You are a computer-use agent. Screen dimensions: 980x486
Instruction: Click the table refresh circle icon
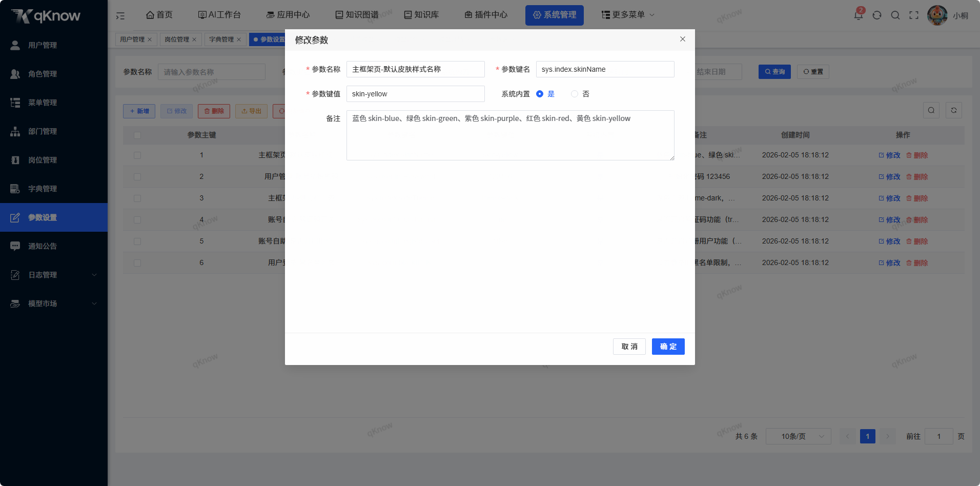(x=954, y=110)
